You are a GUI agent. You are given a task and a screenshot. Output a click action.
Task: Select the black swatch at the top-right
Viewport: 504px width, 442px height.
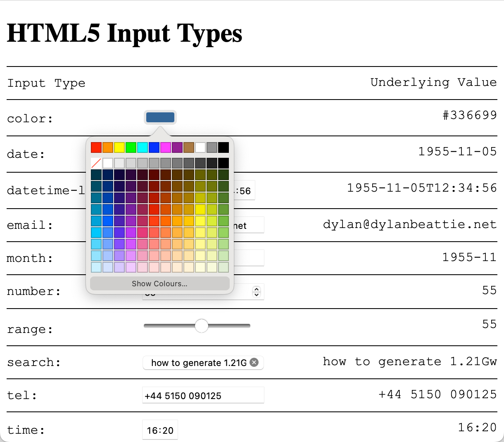(x=223, y=147)
